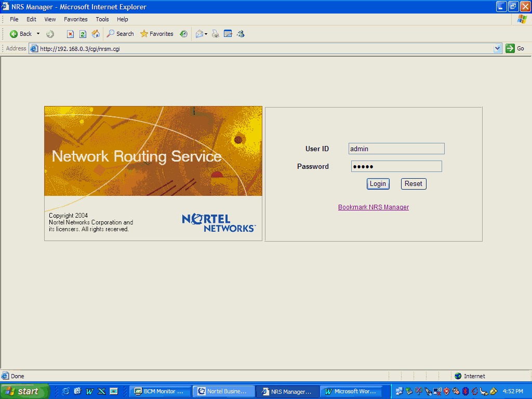Click the red security shield tray icon

click(447, 391)
